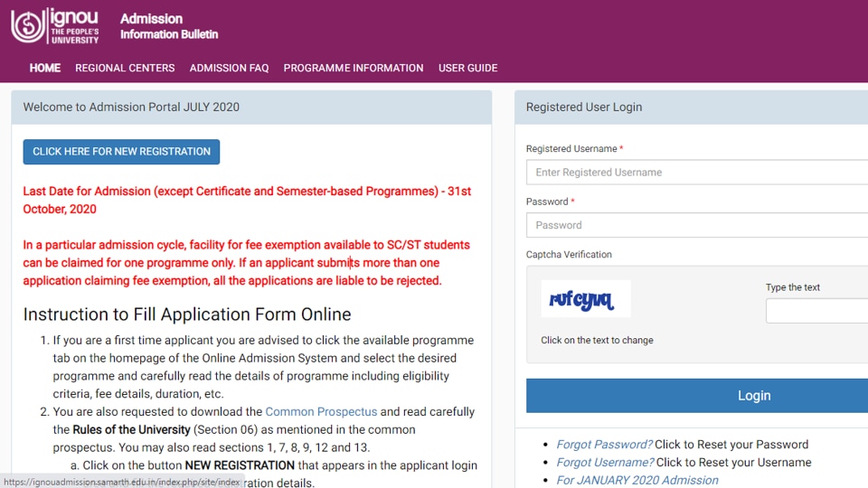Click the Type the text captcha label
The width and height of the screenshot is (868, 488).
tap(792, 287)
